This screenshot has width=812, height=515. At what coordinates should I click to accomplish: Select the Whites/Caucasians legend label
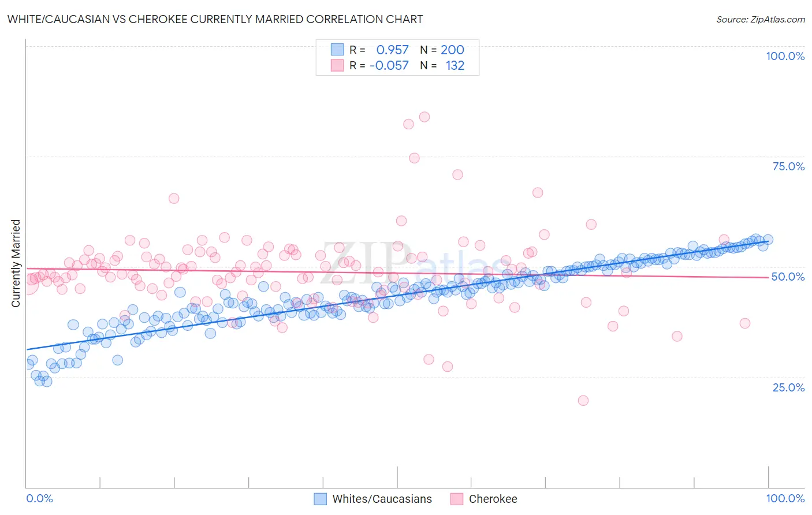click(x=382, y=499)
